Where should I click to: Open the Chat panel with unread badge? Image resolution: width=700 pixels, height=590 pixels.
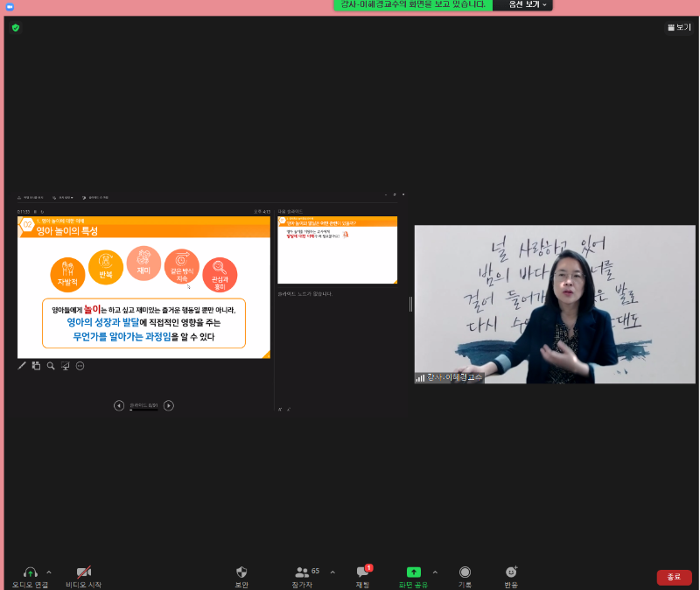(x=362, y=572)
